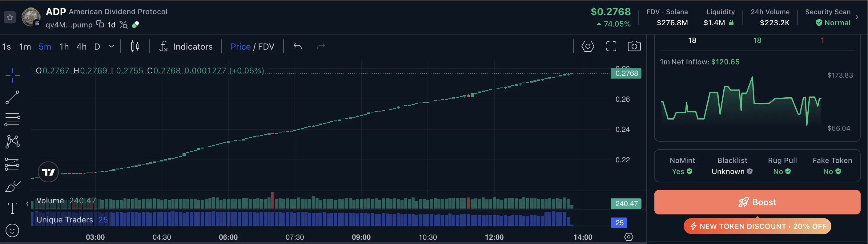868x244 pixels.
Task: Select the 1m timeframe
Action: [x=25, y=47]
